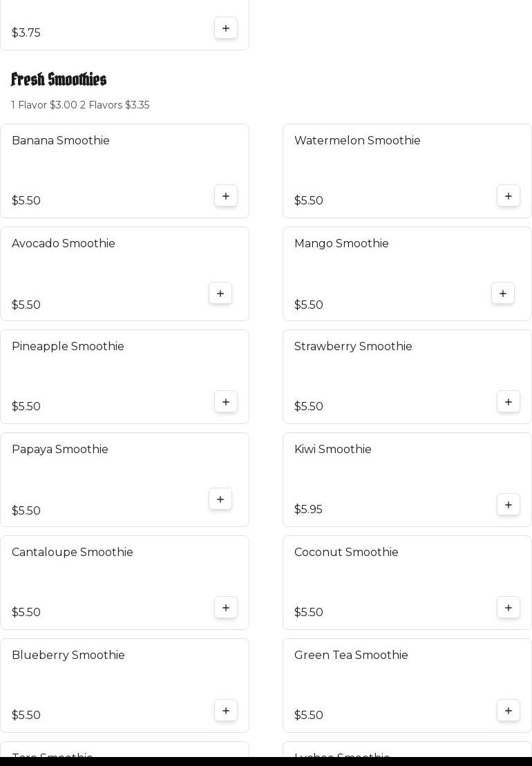
Task: Add the $3.75 item above Fresh Smoothies
Action: click(x=226, y=28)
